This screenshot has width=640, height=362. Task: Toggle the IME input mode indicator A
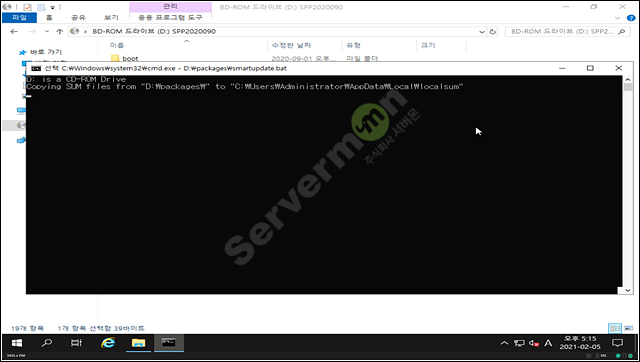548,343
